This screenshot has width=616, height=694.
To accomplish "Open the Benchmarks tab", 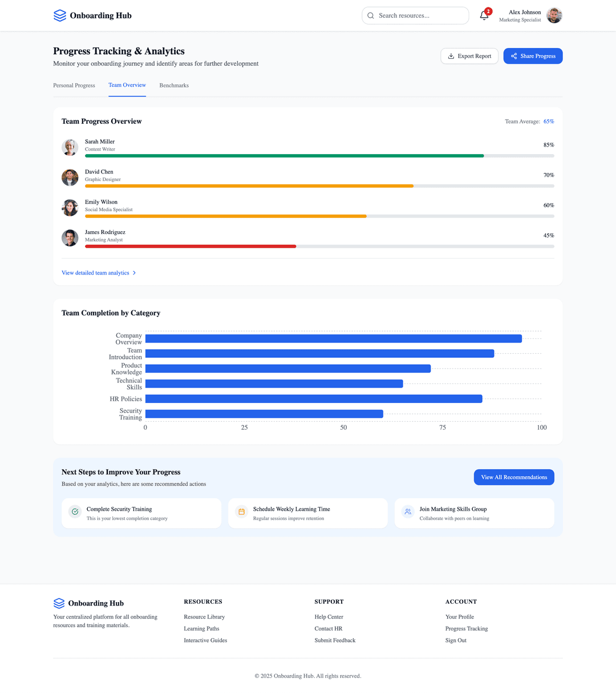I will tap(174, 86).
